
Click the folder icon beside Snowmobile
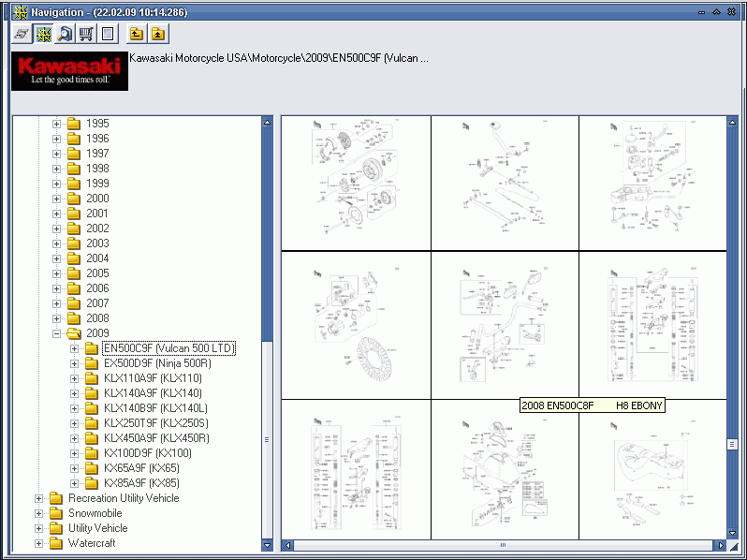pyautogui.click(x=56, y=513)
